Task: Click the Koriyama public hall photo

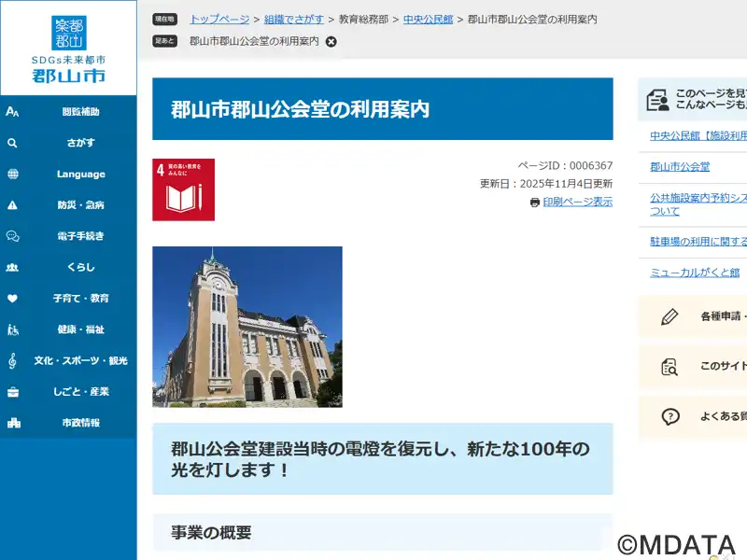Action: click(247, 327)
